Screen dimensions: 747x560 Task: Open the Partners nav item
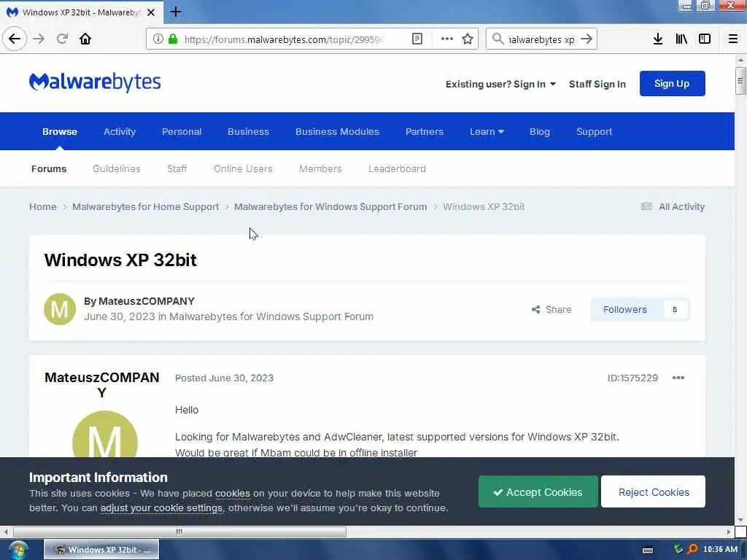click(425, 132)
